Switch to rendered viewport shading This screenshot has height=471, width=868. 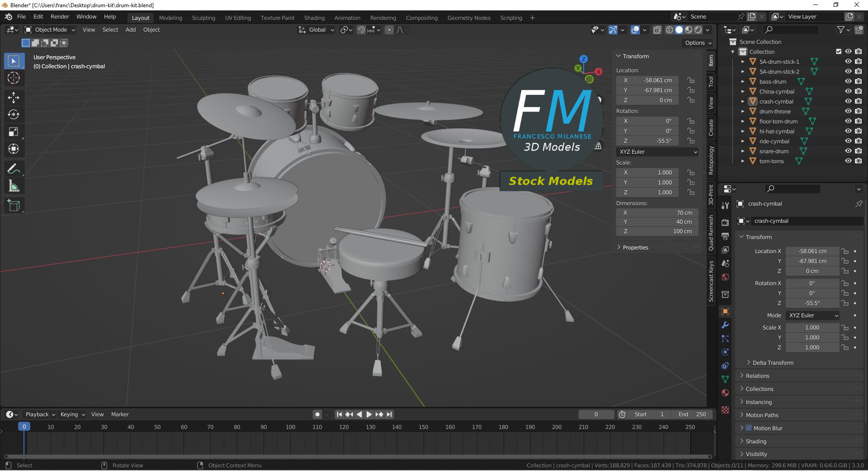[698, 30]
